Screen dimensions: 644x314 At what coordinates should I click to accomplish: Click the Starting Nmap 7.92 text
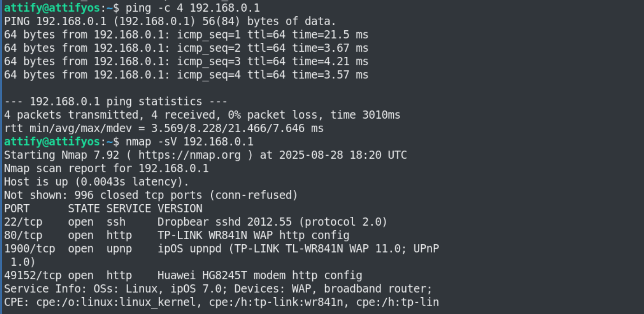tap(61, 155)
